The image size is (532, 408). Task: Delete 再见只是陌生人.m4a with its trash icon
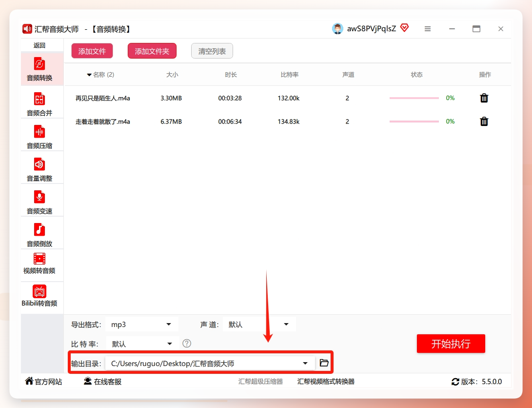click(484, 98)
